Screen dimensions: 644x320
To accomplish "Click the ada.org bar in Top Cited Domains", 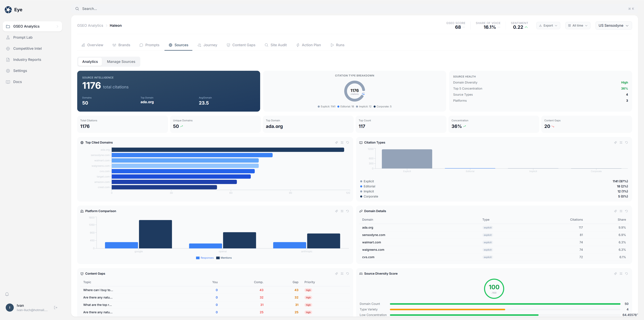I will tap(227, 150).
